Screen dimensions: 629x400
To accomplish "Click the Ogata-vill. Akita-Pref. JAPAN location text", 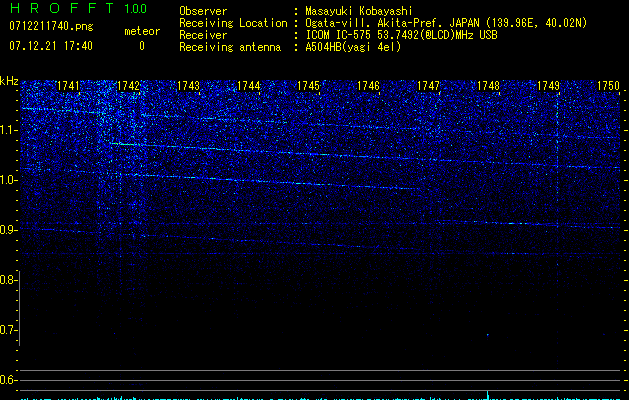I will coord(446,23).
